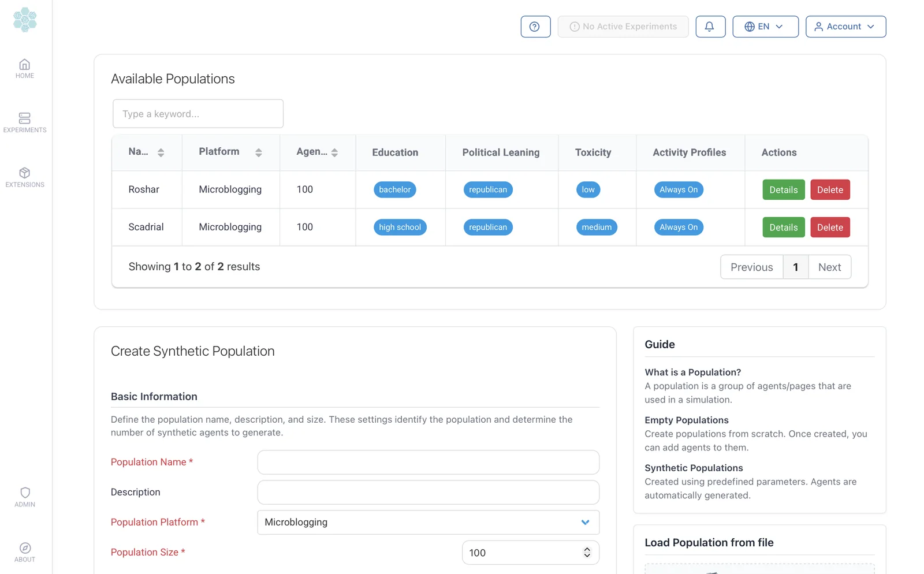Open the EN language dropdown

pos(765,27)
